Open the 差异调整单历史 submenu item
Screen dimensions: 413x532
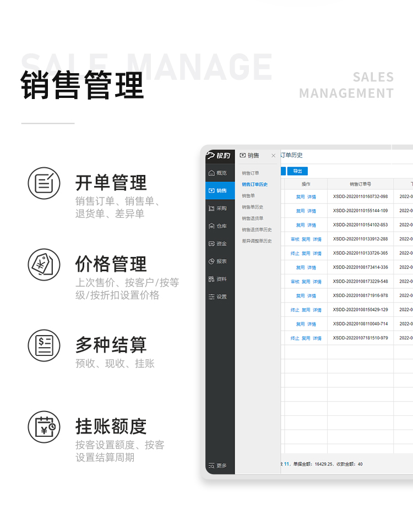(257, 241)
